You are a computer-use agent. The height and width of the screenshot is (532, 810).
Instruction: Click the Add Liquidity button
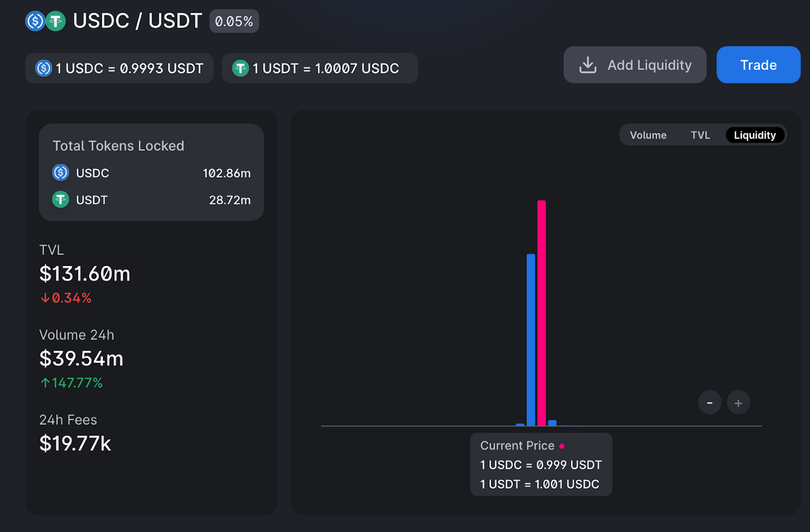pyautogui.click(x=635, y=65)
